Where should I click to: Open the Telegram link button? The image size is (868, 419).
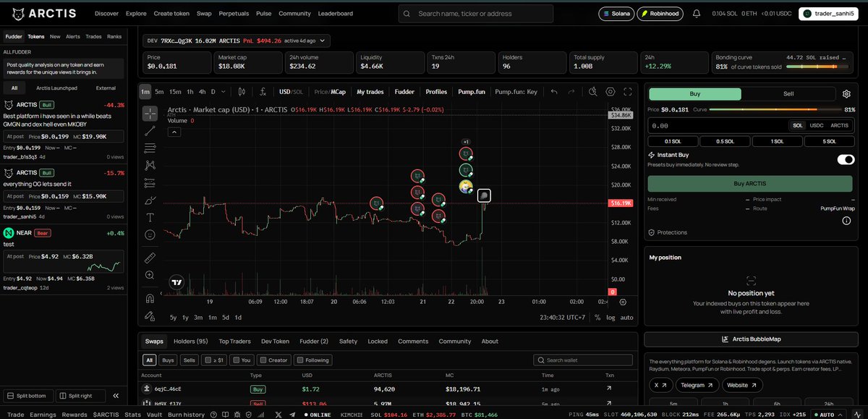698,385
